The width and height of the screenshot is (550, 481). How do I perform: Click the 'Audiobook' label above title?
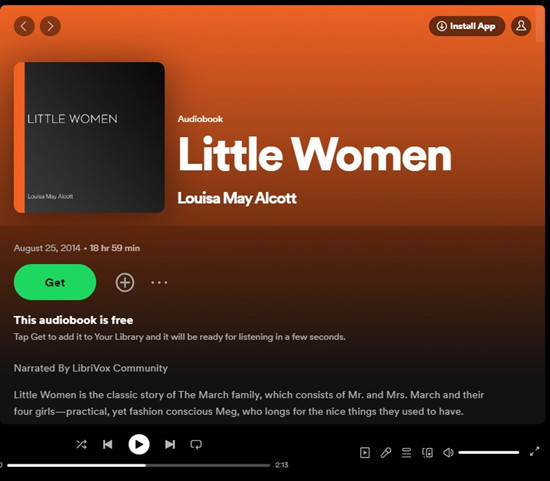click(x=200, y=119)
